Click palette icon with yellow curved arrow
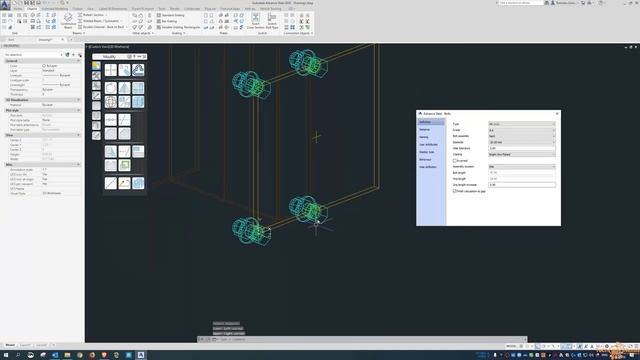 point(124,183)
